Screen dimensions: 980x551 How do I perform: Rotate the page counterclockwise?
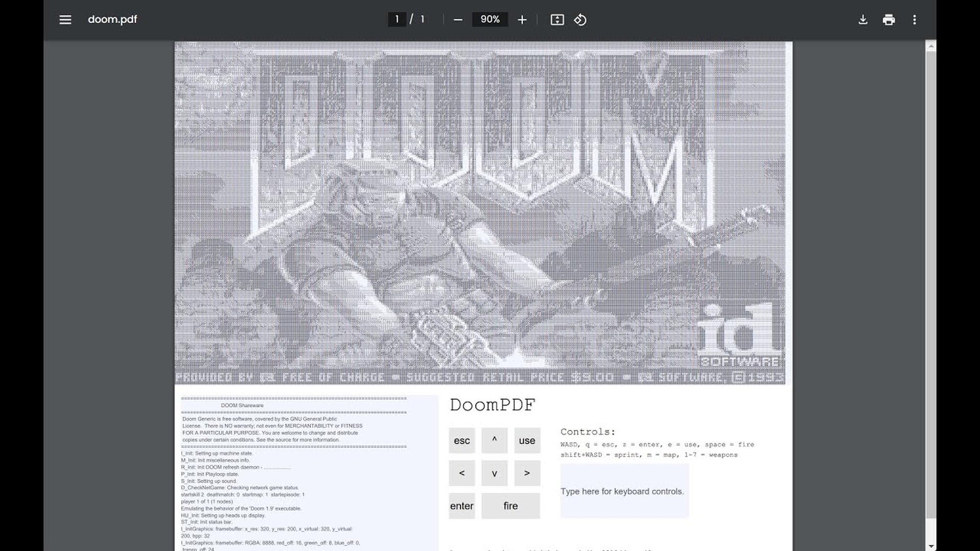tap(580, 19)
